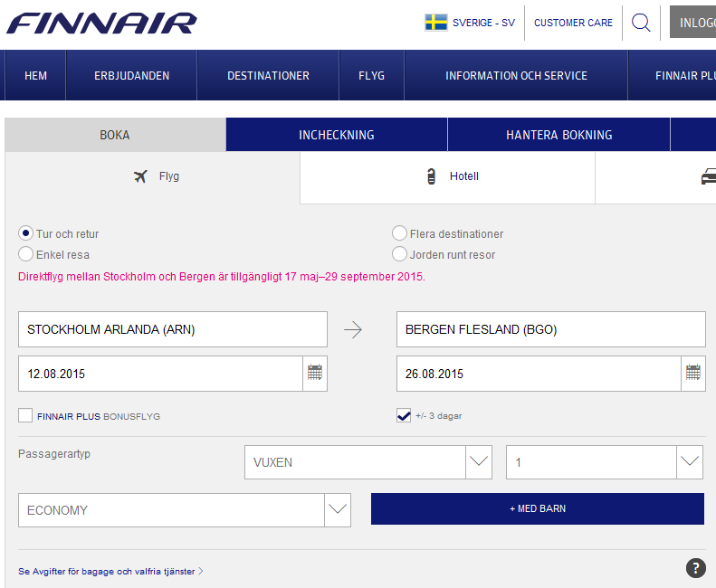Open search with the magnifier icon
This screenshot has height=588, width=716.
[x=641, y=23]
